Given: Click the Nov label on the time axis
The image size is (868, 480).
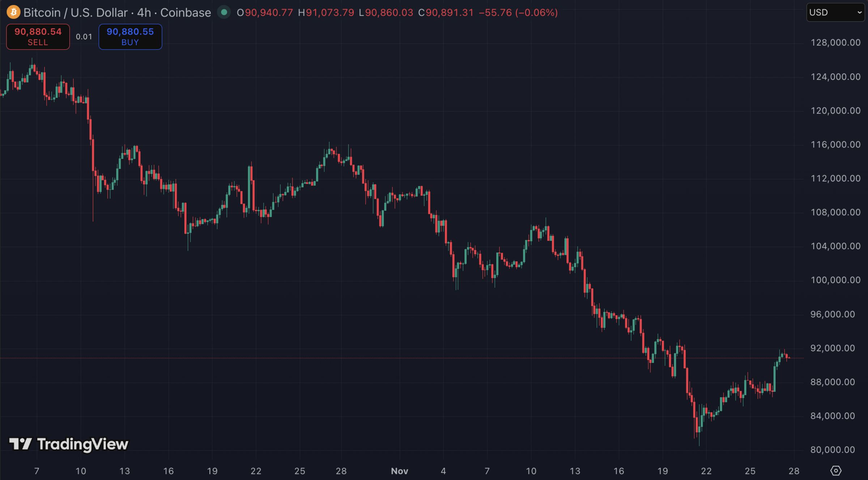Looking at the screenshot, I should 400,471.
